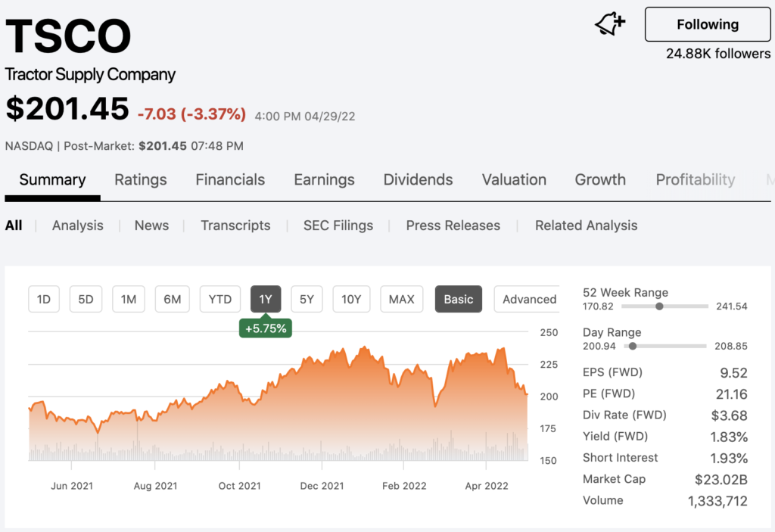Select the 1M chart range

pos(129,299)
